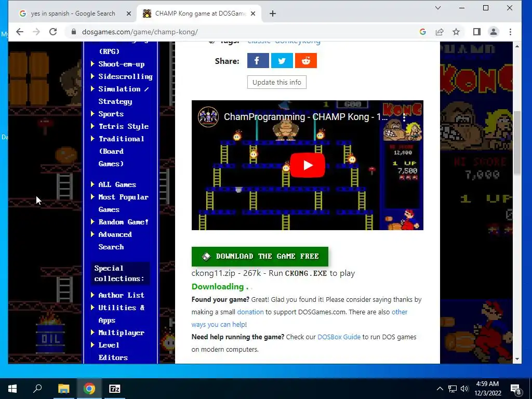Image resolution: width=532 pixels, height=399 pixels.
Task: Open Author List collection
Action: (x=121, y=295)
